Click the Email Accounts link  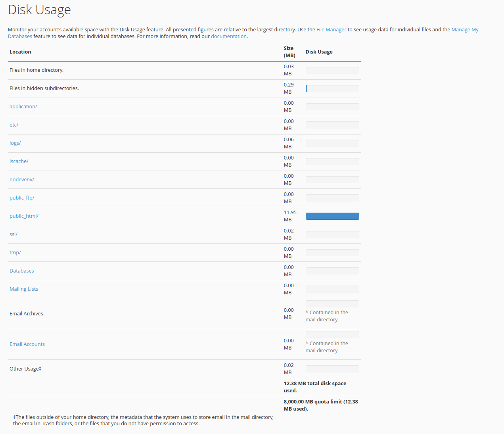pyautogui.click(x=27, y=344)
